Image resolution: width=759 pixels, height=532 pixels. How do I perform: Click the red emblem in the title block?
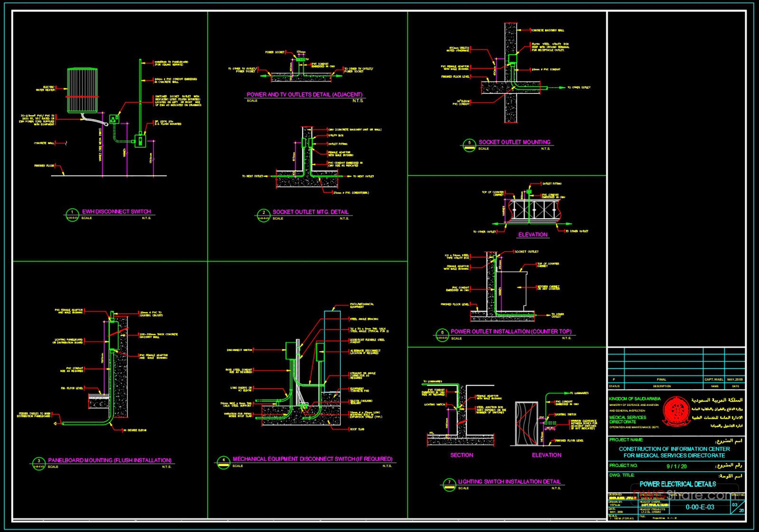[676, 412]
